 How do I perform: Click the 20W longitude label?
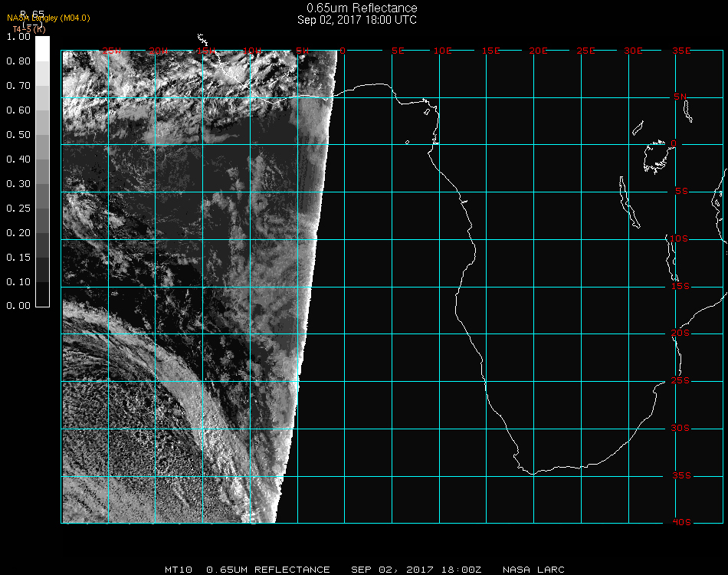click(x=159, y=51)
